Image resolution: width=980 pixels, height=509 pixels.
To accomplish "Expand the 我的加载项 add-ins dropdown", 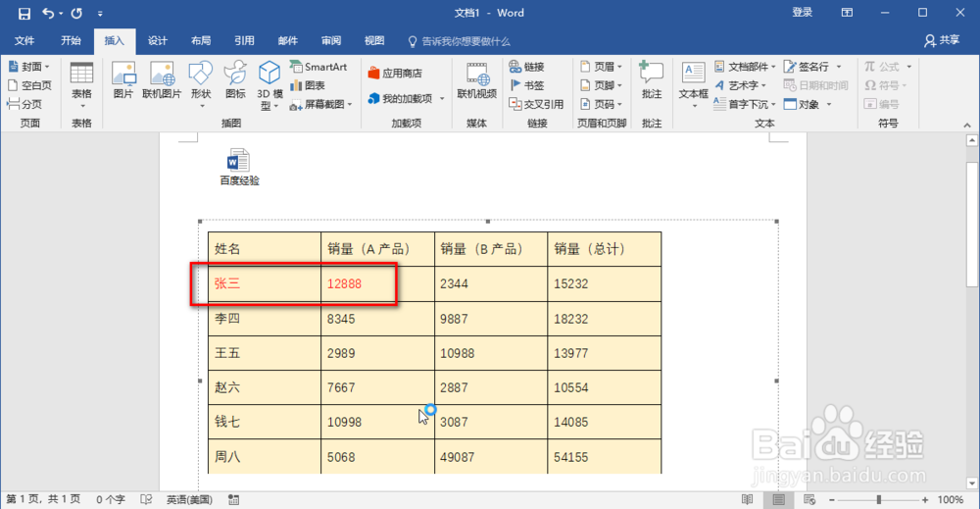I will coord(442,99).
